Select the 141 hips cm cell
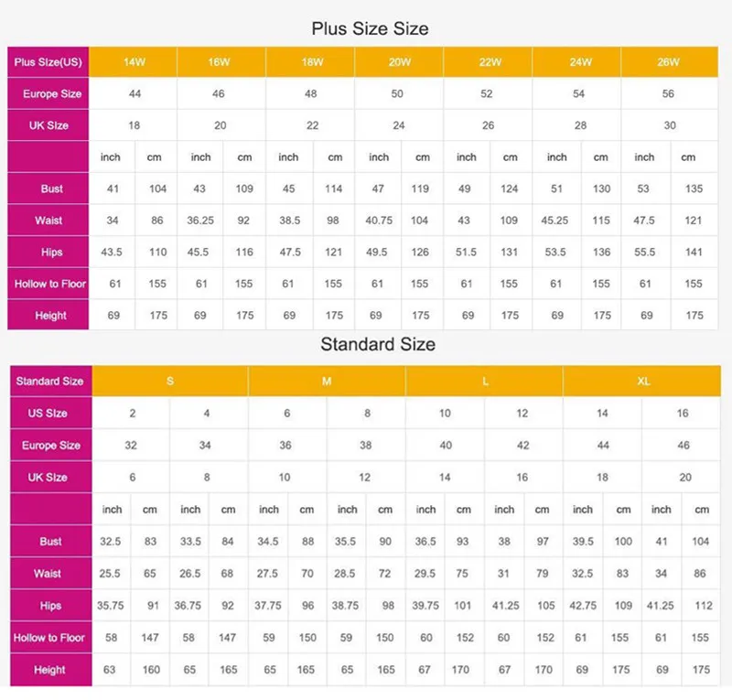The width and height of the screenshot is (732, 700). pos(694,253)
